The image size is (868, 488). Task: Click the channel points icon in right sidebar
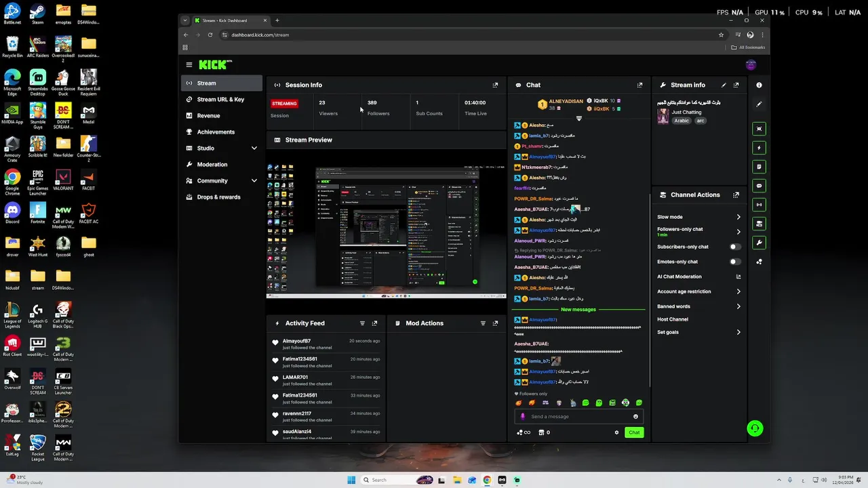point(759,262)
